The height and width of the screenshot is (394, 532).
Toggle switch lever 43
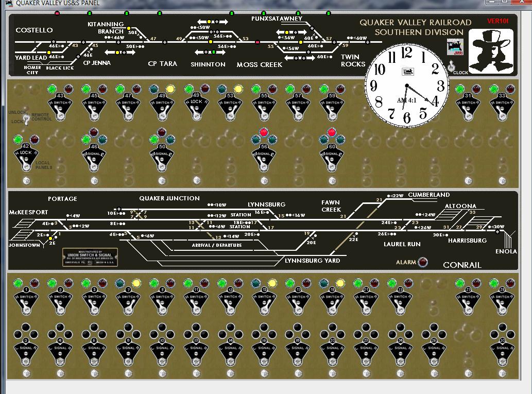(60, 107)
